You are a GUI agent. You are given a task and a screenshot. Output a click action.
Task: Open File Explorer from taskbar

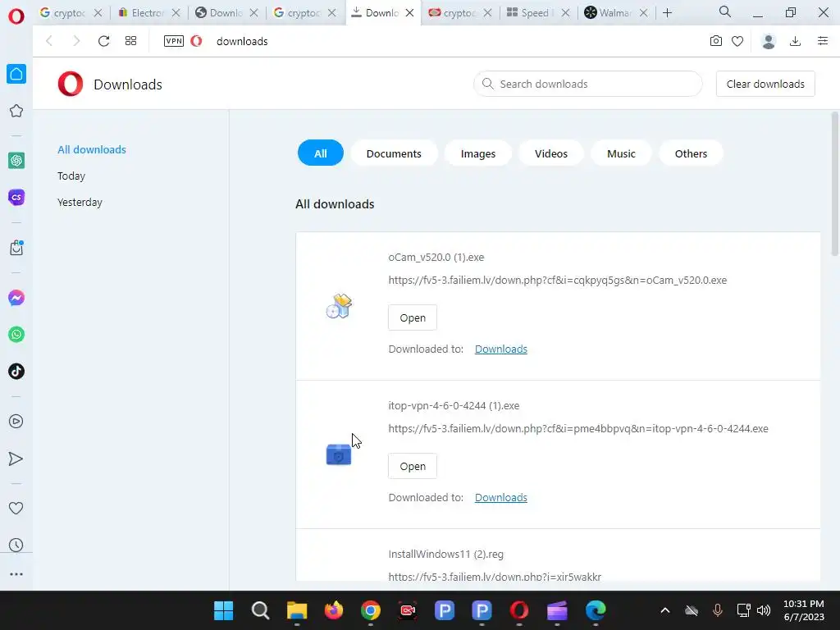click(297, 610)
